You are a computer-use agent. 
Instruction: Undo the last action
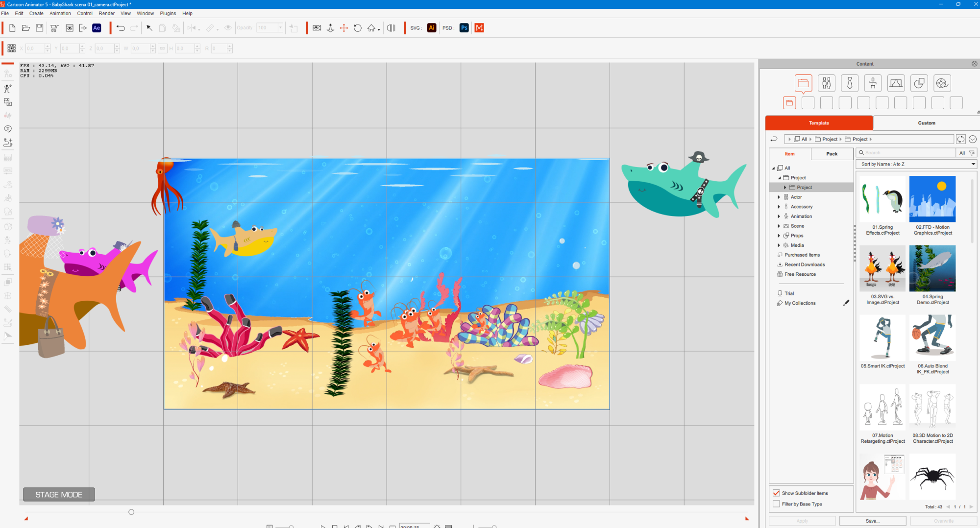(121, 28)
